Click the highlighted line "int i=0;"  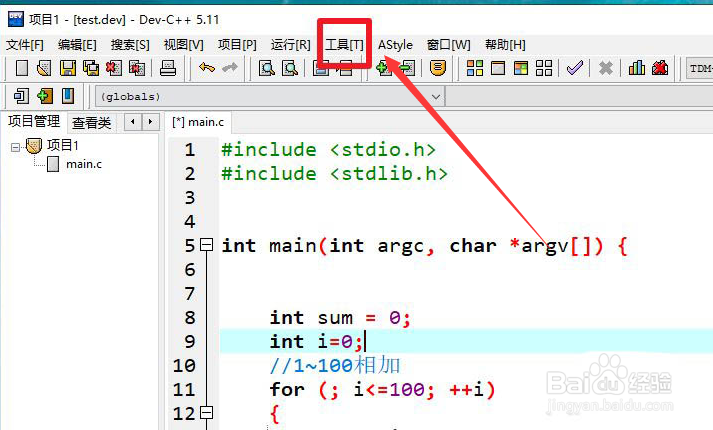[316, 341]
